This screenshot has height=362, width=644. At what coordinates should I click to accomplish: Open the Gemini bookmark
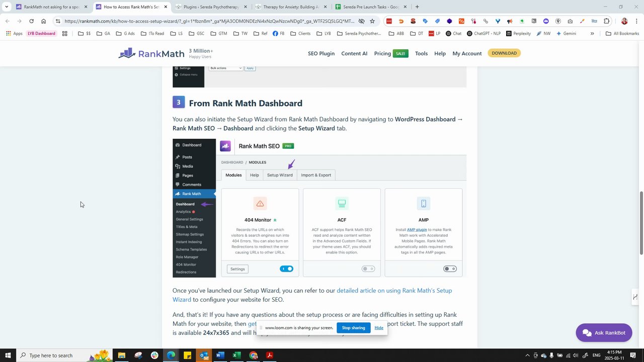coord(566,34)
